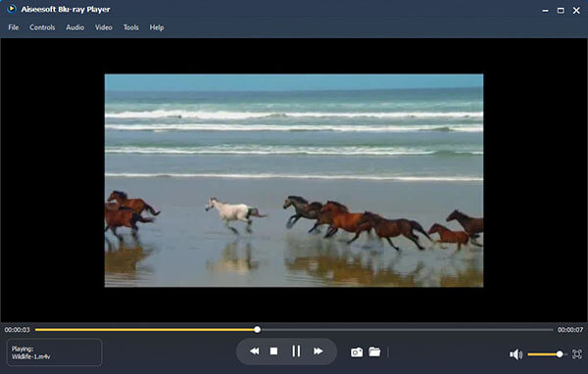The height and width of the screenshot is (374, 588).
Task: Open the Audio menu
Action: coord(75,27)
